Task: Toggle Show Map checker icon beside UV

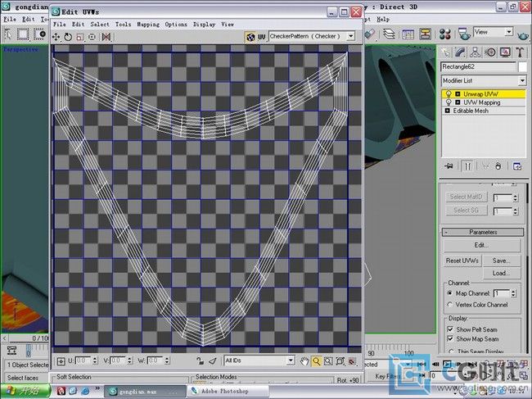Action: pos(250,37)
